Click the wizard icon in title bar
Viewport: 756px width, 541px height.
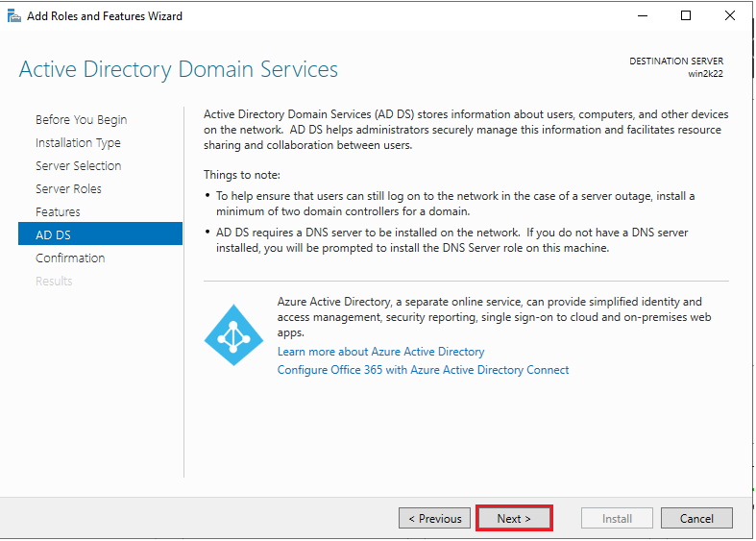click(14, 16)
